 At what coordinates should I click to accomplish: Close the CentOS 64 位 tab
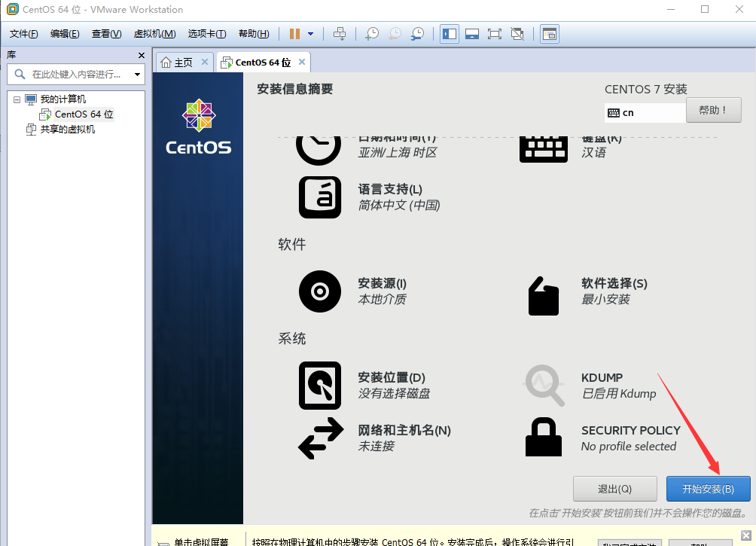[x=302, y=62]
